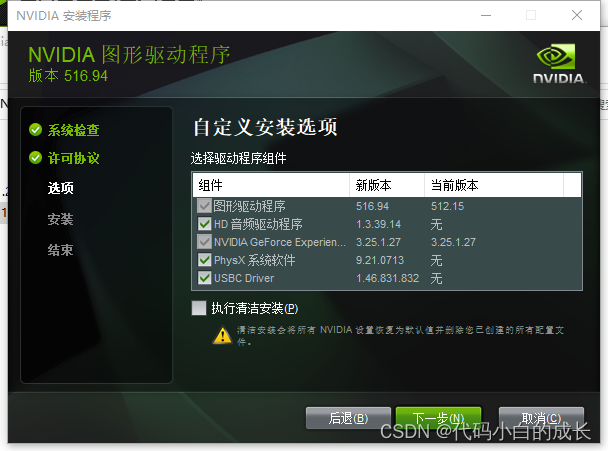Click the 执行清洁安装(P) label text
Viewport: 608px width, 451px height.
pyautogui.click(x=255, y=308)
